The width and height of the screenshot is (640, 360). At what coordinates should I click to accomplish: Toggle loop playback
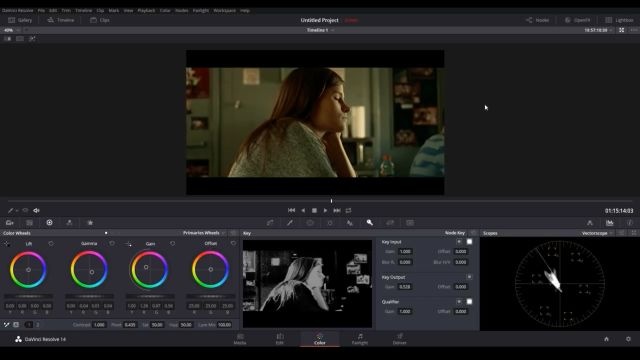tap(348, 210)
